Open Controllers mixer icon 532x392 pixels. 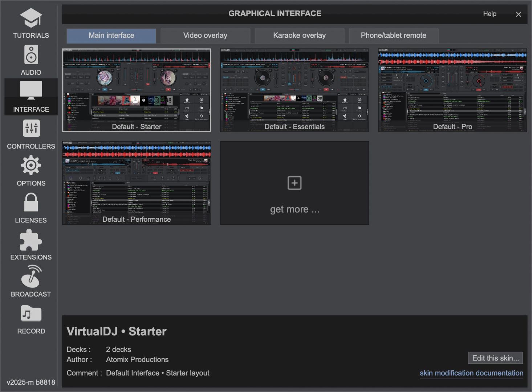click(x=31, y=128)
